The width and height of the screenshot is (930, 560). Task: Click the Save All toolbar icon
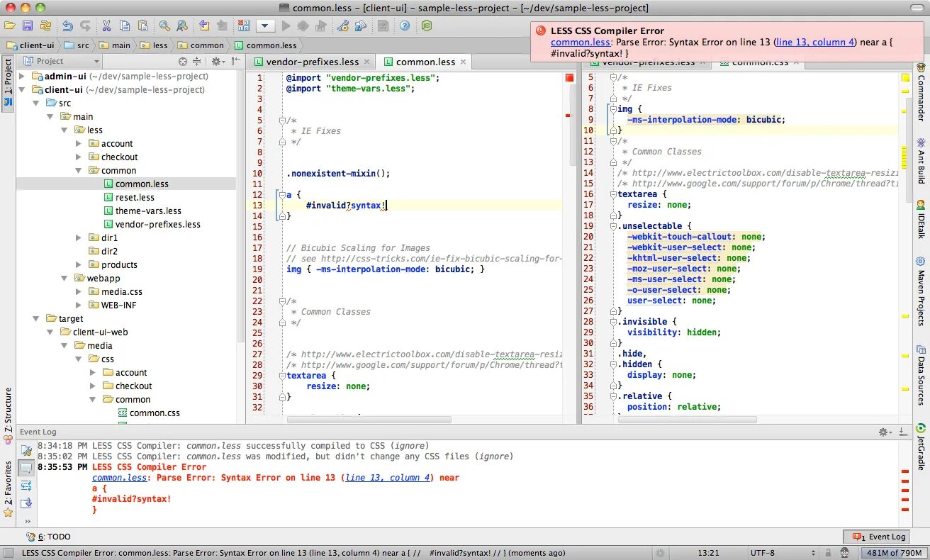point(28,26)
